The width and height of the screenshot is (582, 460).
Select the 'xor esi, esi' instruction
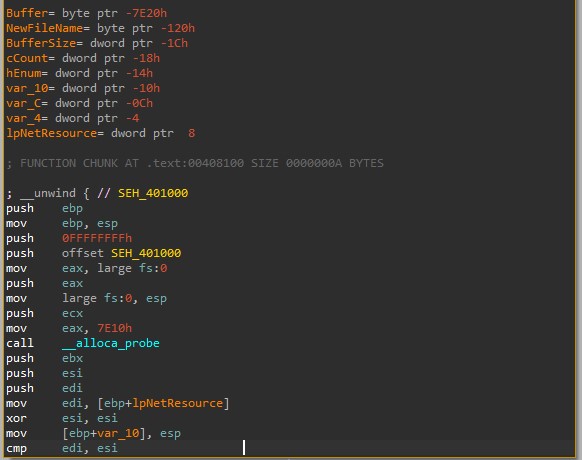pyautogui.click(x=62, y=418)
